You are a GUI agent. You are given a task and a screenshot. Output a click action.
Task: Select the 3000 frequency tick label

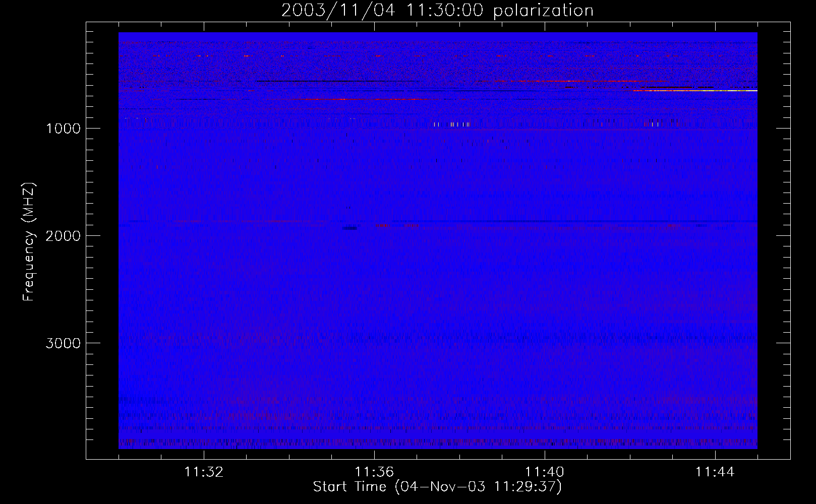click(x=63, y=343)
